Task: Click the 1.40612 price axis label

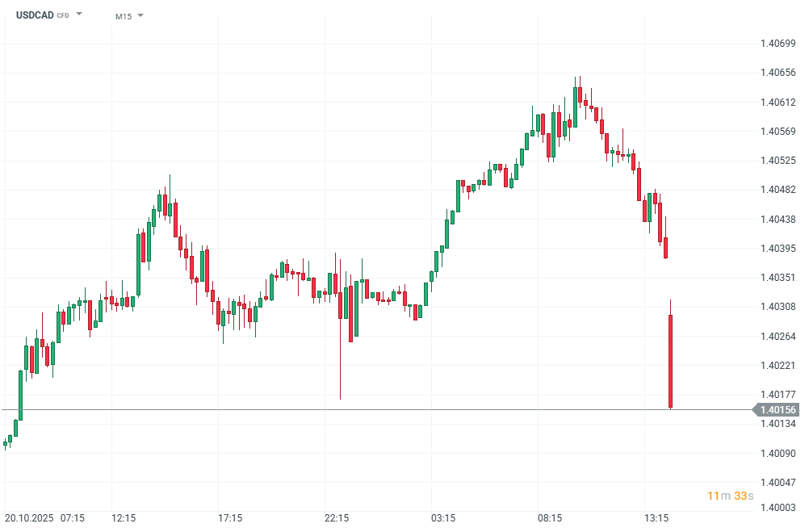Action: tap(778, 102)
